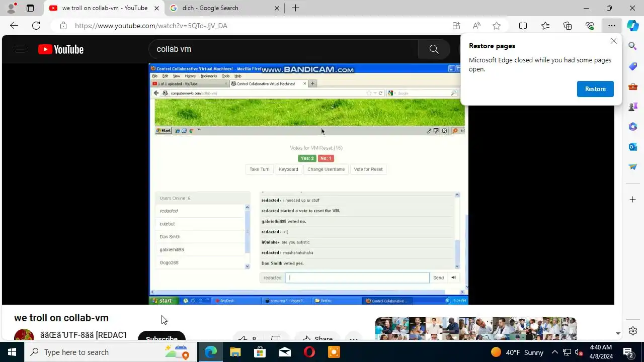
Task: Toggle split screen view
Action: 523,26
